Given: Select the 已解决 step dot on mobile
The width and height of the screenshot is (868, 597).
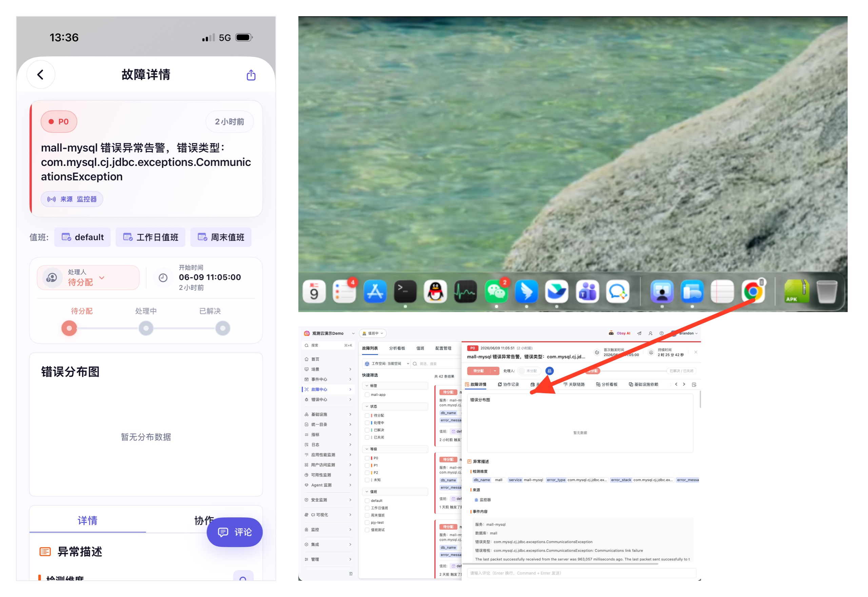Looking at the screenshot, I should point(223,328).
